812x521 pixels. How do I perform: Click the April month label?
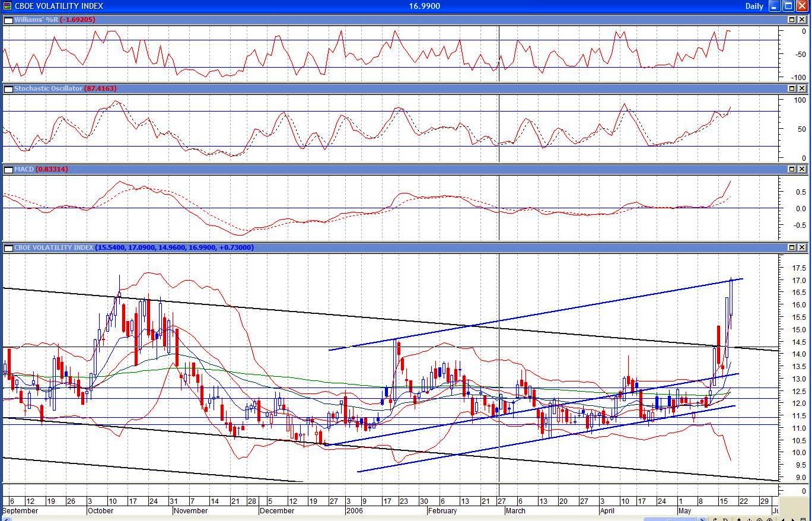click(x=607, y=511)
